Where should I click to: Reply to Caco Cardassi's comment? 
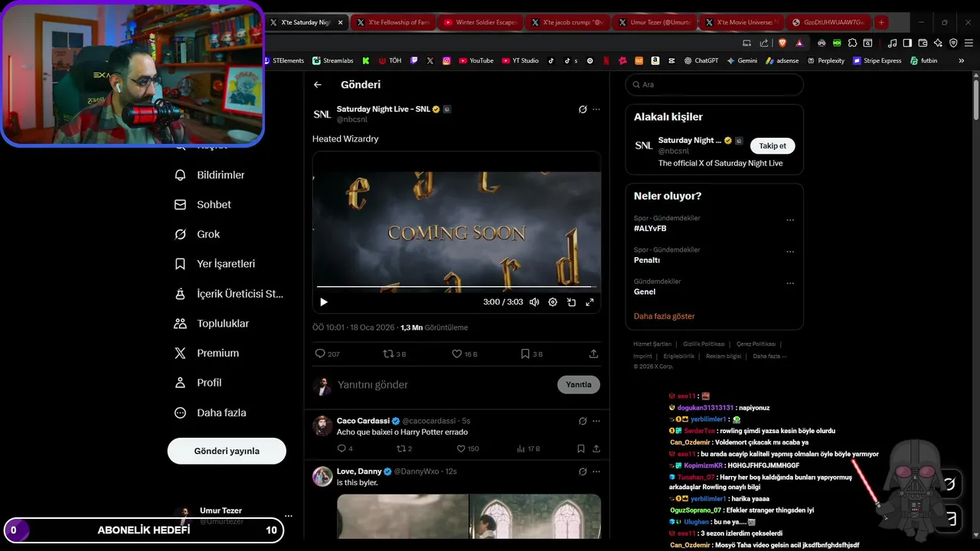pyautogui.click(x=345, y=449)
